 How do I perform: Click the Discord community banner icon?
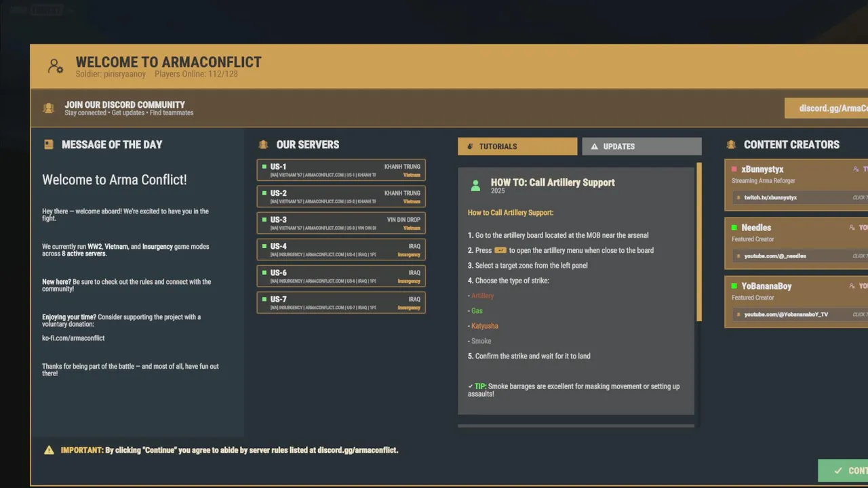click(x=49, y=108)
